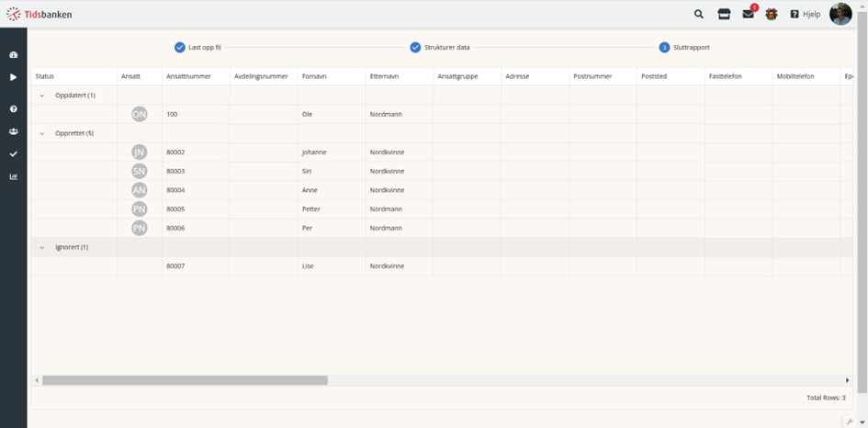Click the Total Rows: 3 label
Image resolution: width=868 pixels, height=428 pixels.
coord(826,398)
